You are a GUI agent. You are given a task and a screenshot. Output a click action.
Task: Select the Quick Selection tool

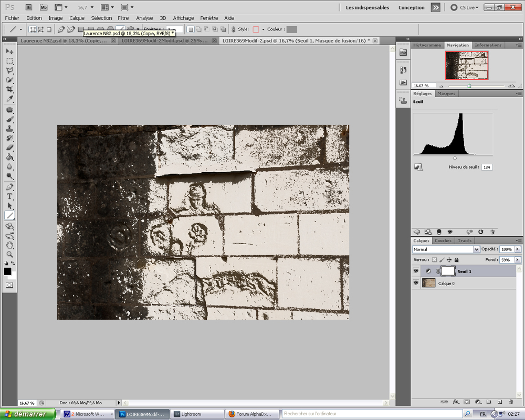[9, 80]
